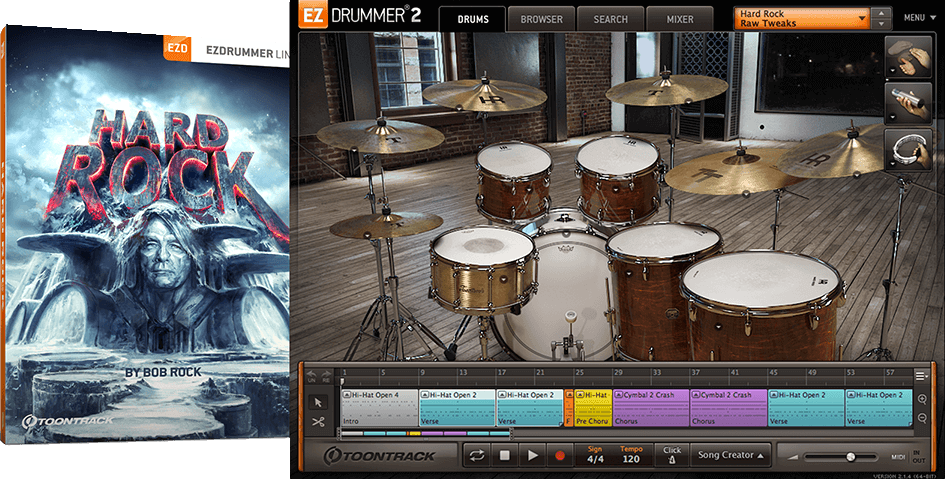Click the 4/4 time signature field
The width and height of the screenshot is (945, 479).
[x=595, y=455]
